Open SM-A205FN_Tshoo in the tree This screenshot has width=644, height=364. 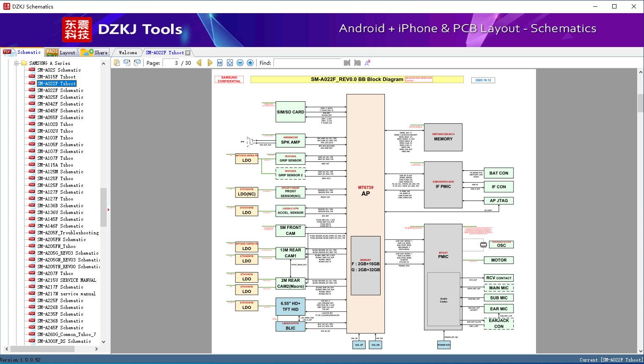[x=56, y=246]
